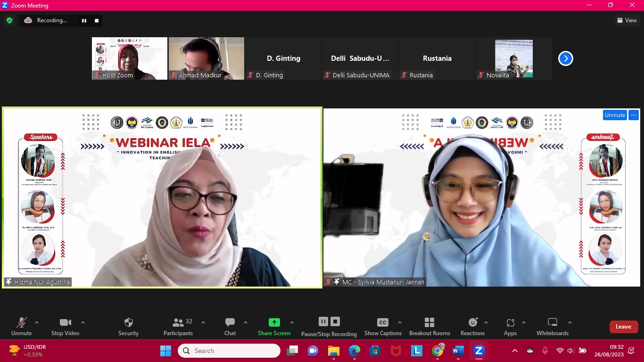
Task: Select D. Ginting participant tile
Action: (283, 58)
